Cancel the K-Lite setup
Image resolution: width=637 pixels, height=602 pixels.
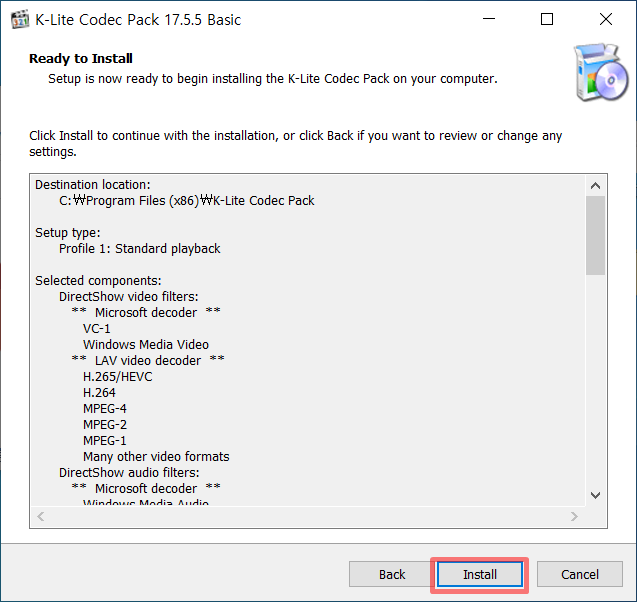coord(580,574)
